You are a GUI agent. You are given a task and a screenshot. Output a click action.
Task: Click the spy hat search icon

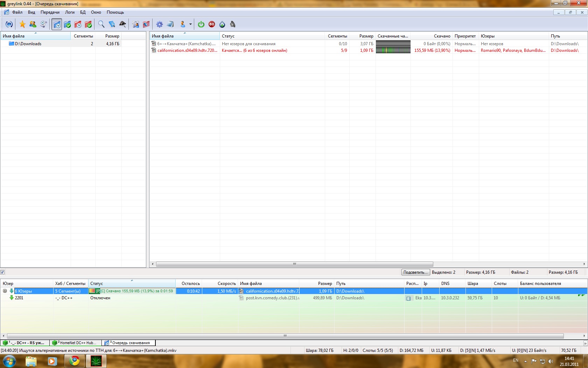point(122,24)
